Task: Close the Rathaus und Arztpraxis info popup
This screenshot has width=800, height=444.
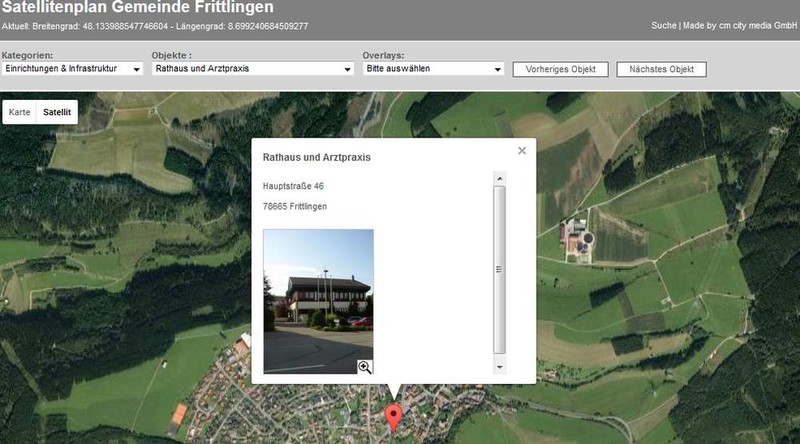Action: tap(521, 151)
